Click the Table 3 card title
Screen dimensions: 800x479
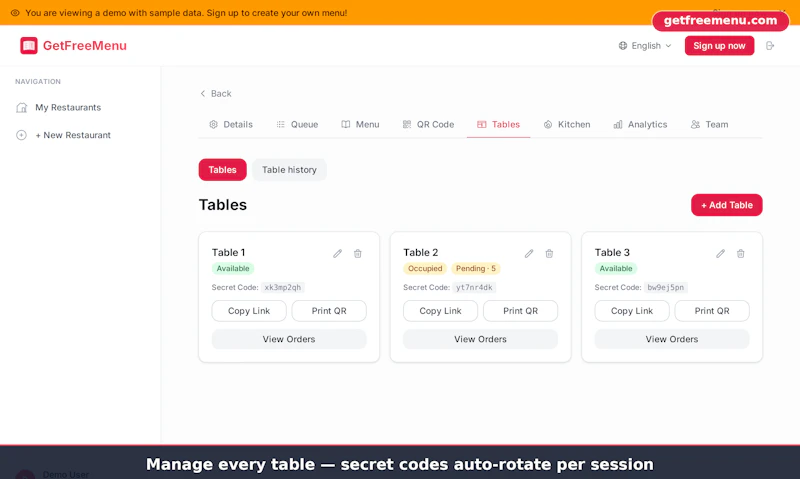pos(612,253)
